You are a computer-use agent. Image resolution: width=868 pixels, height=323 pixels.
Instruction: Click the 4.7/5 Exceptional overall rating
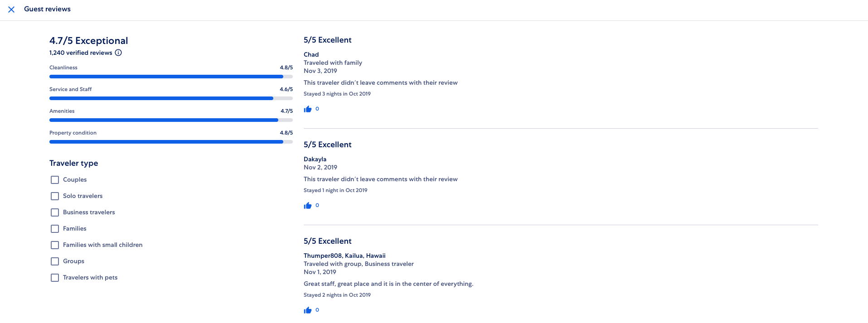(x=89, y=41)
